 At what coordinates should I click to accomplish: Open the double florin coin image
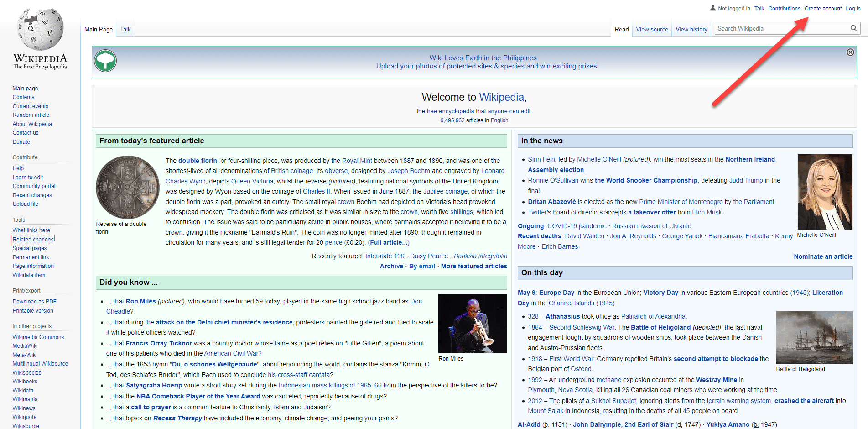(x=127, y=187)
